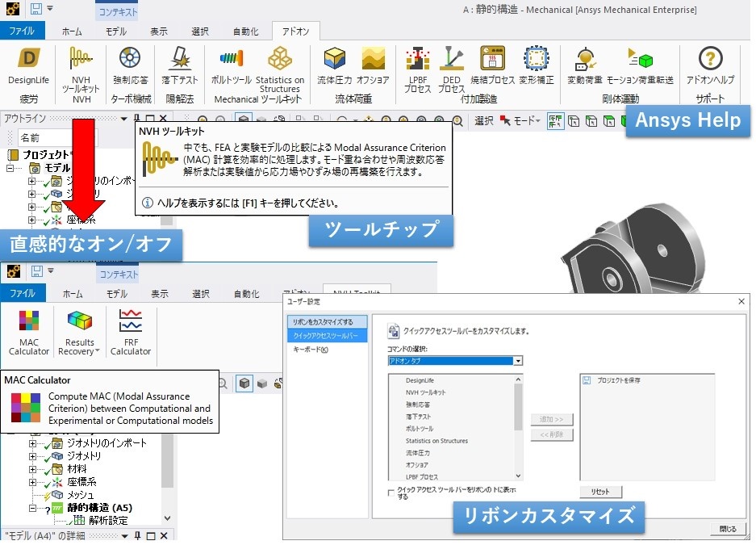Switch to the 表示 tab in top ribbon
The height and width of the screenshot is (545, 756).
(x=159, y=31)
